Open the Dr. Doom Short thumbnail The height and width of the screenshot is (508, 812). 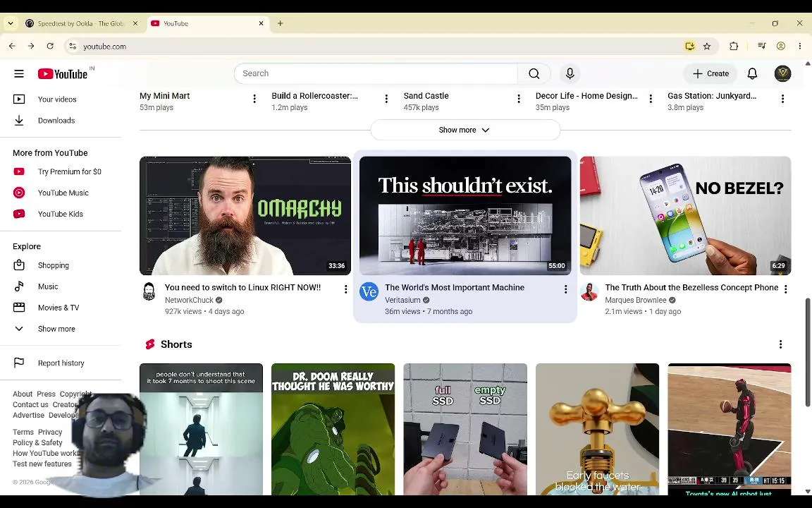pos(333,429)
